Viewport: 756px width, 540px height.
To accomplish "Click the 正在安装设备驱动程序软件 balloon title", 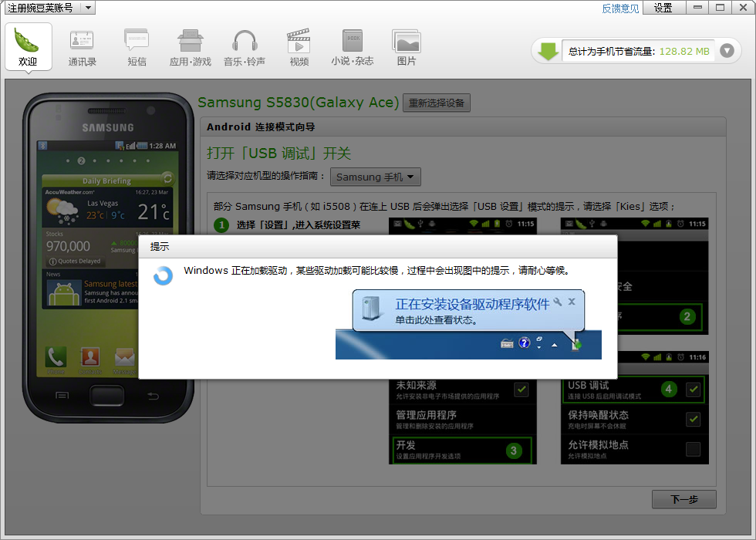I will [472, 304].
